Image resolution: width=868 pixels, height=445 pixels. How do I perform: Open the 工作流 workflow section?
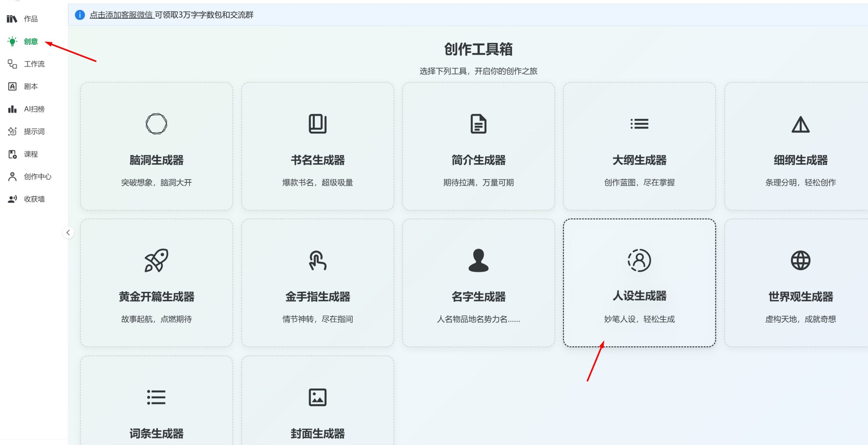tap(34, 64)
